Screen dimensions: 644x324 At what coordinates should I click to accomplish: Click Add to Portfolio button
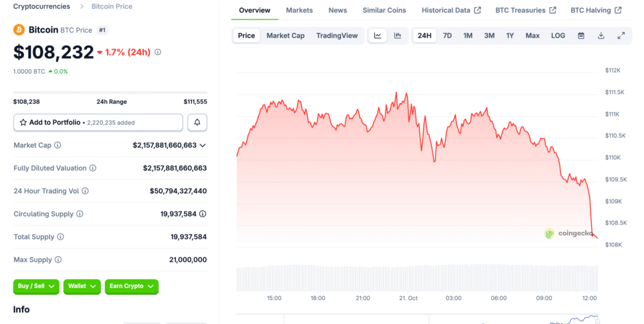point(97,122)
